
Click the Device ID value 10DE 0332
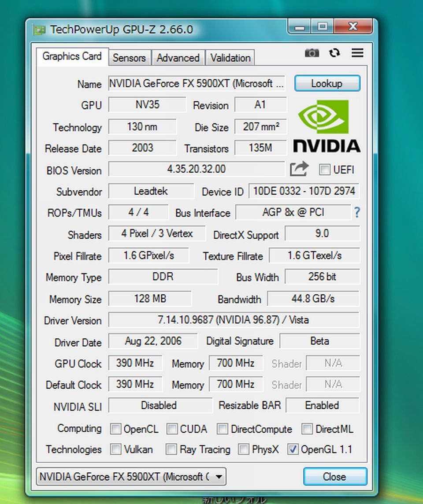(304, 191)
